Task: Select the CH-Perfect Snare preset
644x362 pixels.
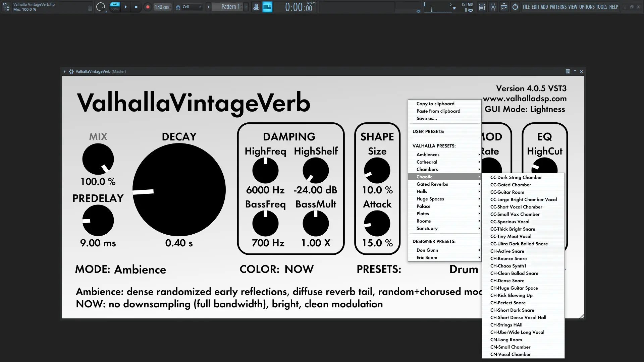Action: 508,303
